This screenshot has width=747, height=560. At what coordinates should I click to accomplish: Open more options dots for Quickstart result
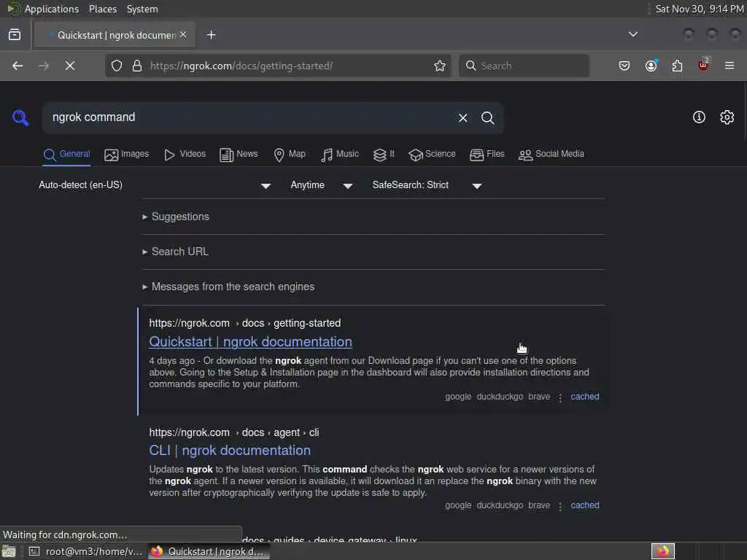coord(560,397)
